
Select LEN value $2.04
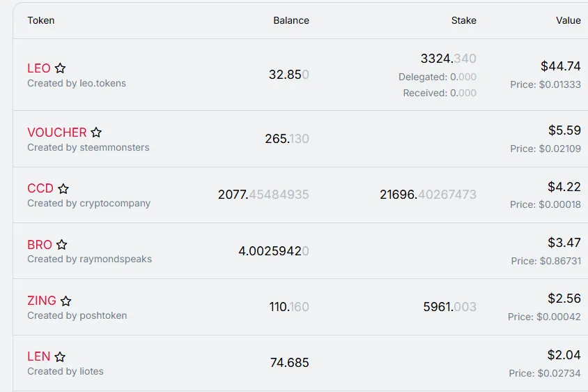click(x=564, y=355)
